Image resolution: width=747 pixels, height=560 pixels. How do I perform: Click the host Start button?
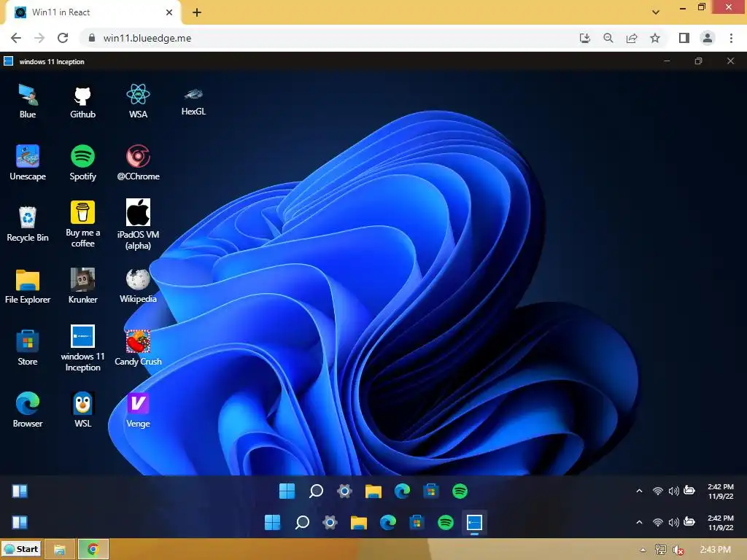21,549
